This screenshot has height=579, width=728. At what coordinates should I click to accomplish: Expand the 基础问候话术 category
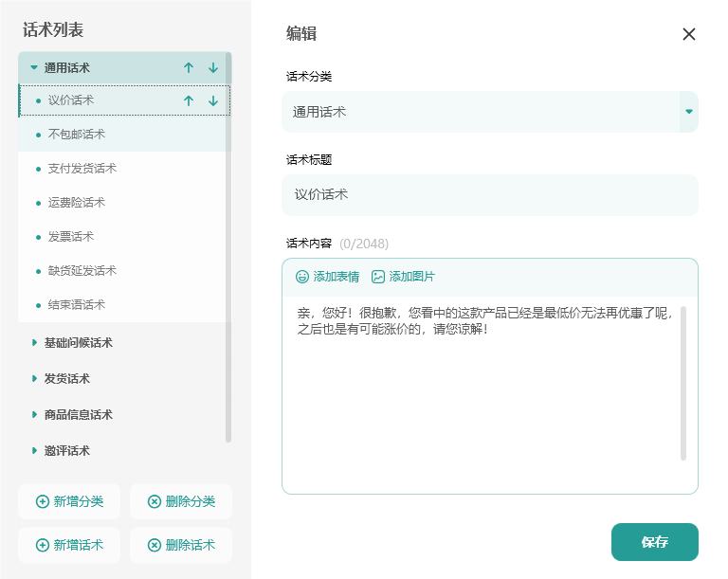34,343
